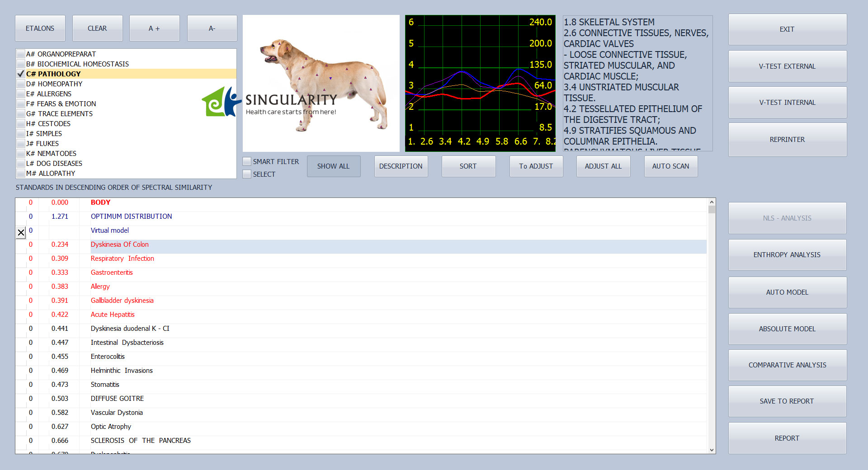The width and height of the screenshot is (868, 470).
Task: Check the H# CESTODES checkbox
Action: (21, 123)
